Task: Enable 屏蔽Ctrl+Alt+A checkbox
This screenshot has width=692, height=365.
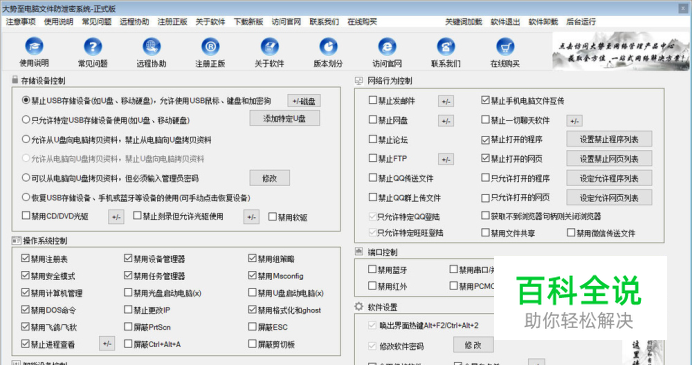Action: [x=128, y=343]
